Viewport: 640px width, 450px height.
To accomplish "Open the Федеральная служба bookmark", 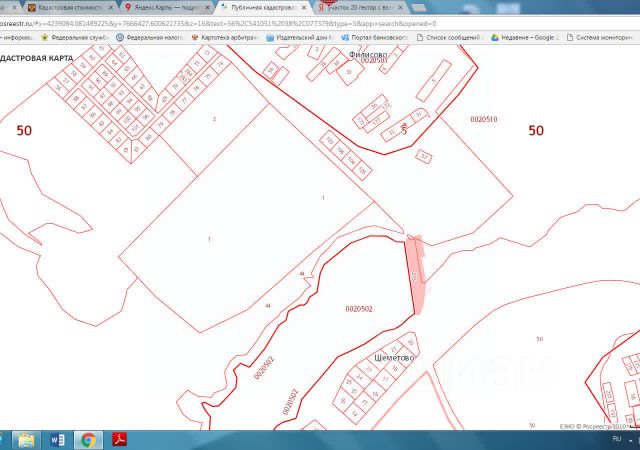I will [x=75, y=38].
